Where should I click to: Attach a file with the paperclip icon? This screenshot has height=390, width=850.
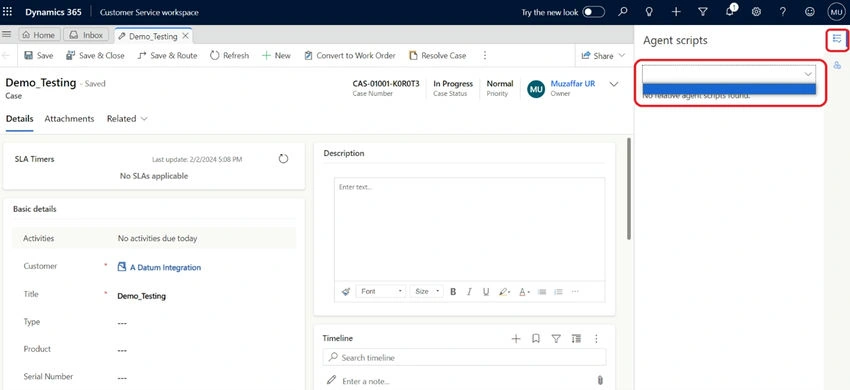[x=600, y=380]
